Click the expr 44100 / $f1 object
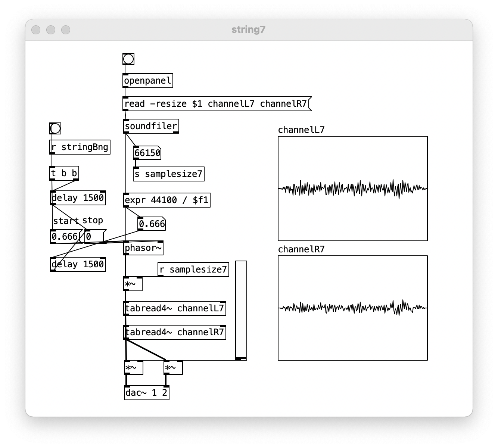This screenshot has width=498, height=448. 166,200
